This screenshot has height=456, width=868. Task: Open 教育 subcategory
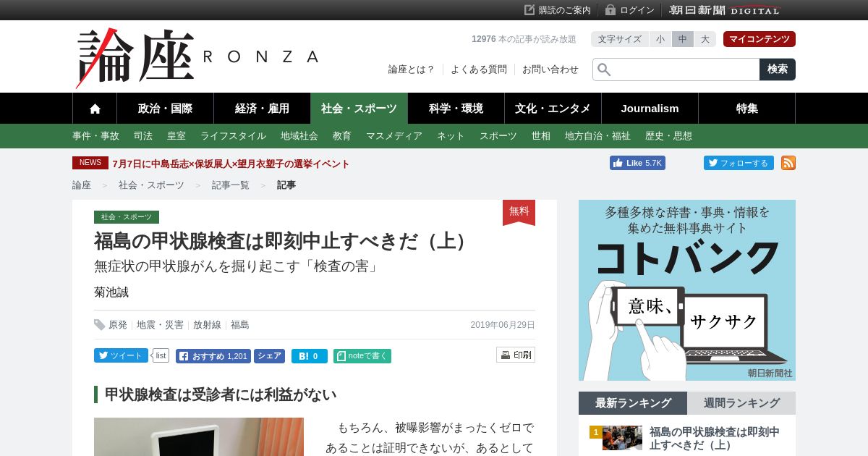(x=342, y=136)
